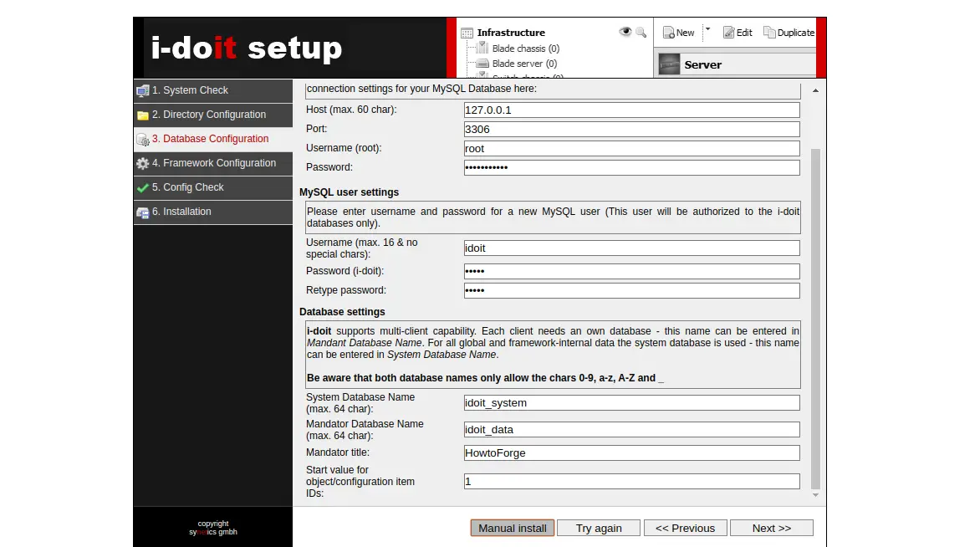Click the Config Check green checkmark icon
980x547 pixels.
(x=143, y=188)
